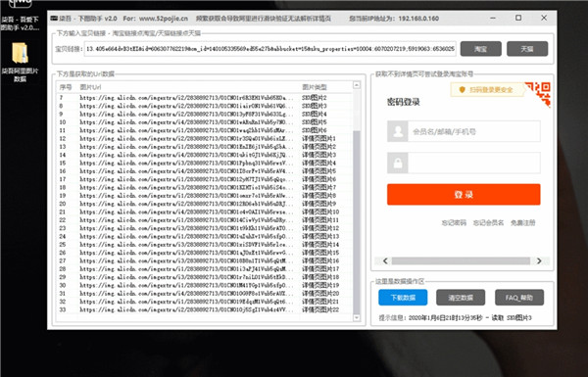The height and width of the screenshot is (377, 588).
Task: Select row 7 in the URL list
Action: point(205,98)
